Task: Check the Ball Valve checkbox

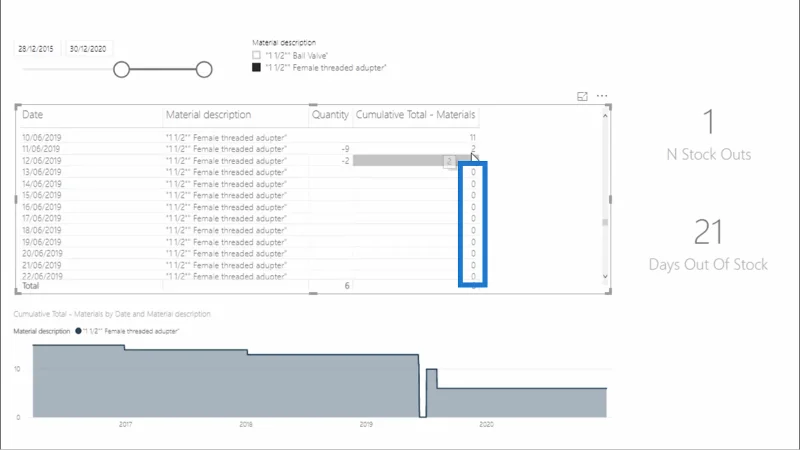Action: click(x=256, y=55)
